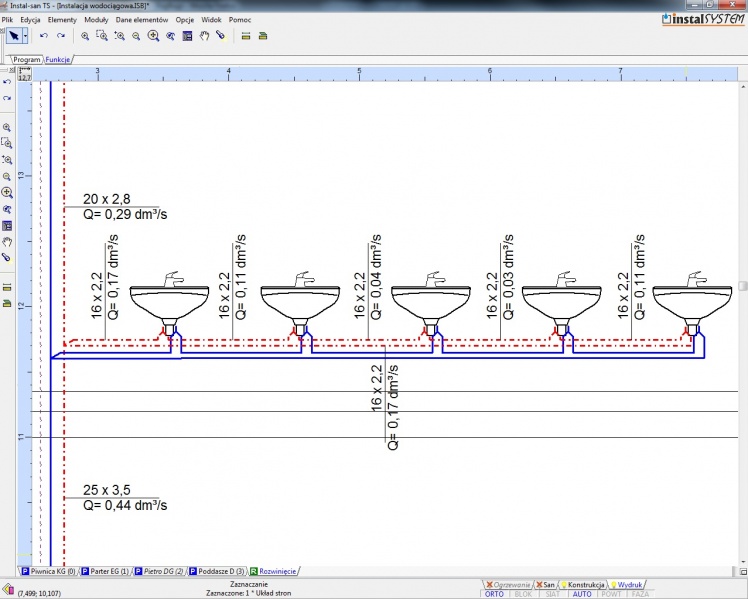Click the redo arrow in top toolbar
This screenshot has height=599, width=748.
(61, 36)
